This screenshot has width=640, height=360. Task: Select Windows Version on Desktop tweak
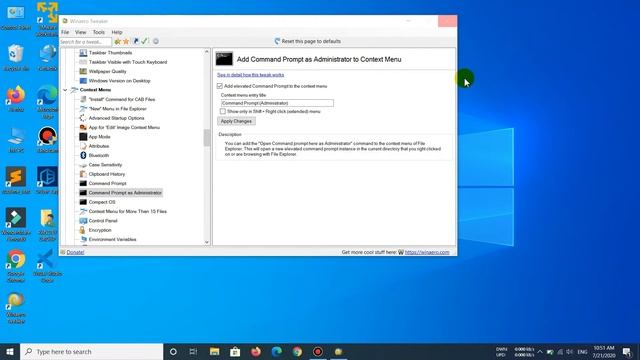pos(119,81)
